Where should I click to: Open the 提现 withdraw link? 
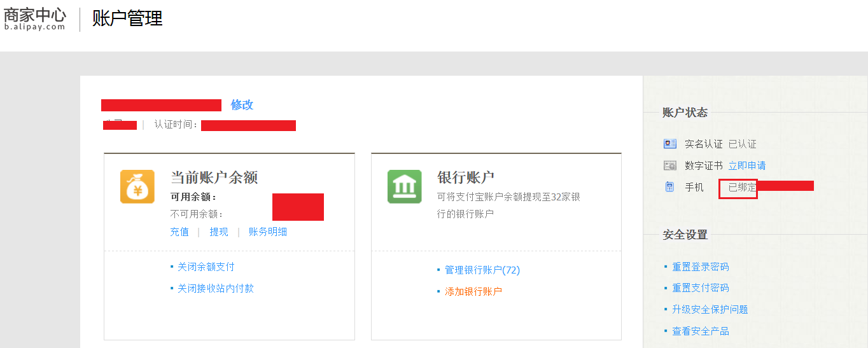219,232
